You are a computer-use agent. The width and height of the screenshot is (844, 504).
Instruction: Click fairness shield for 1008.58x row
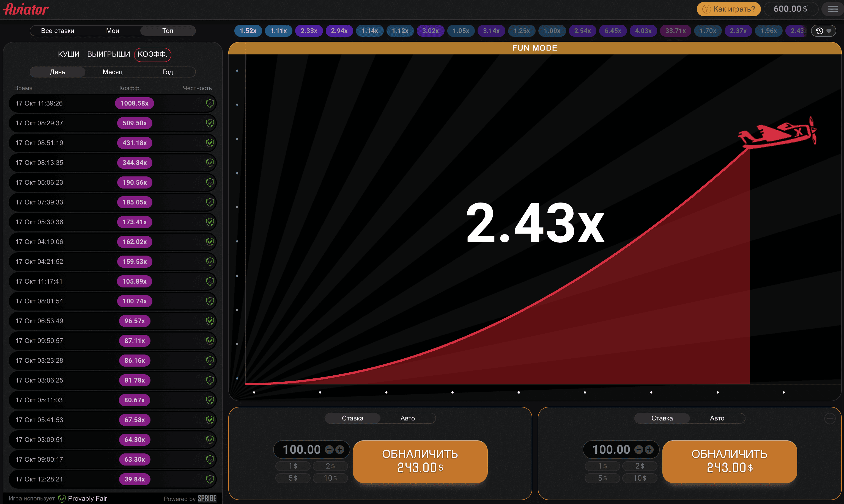[210, 103]
